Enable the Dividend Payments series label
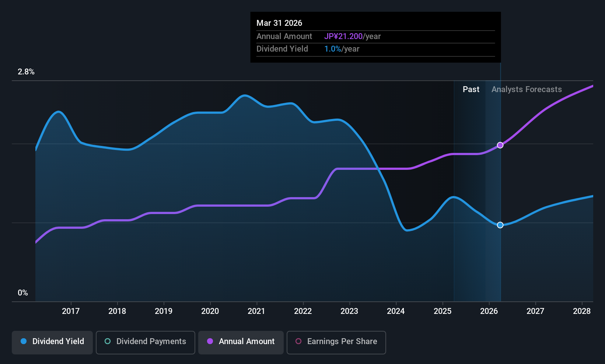Screen dimensions: 605x364 (x=151, y=342)
